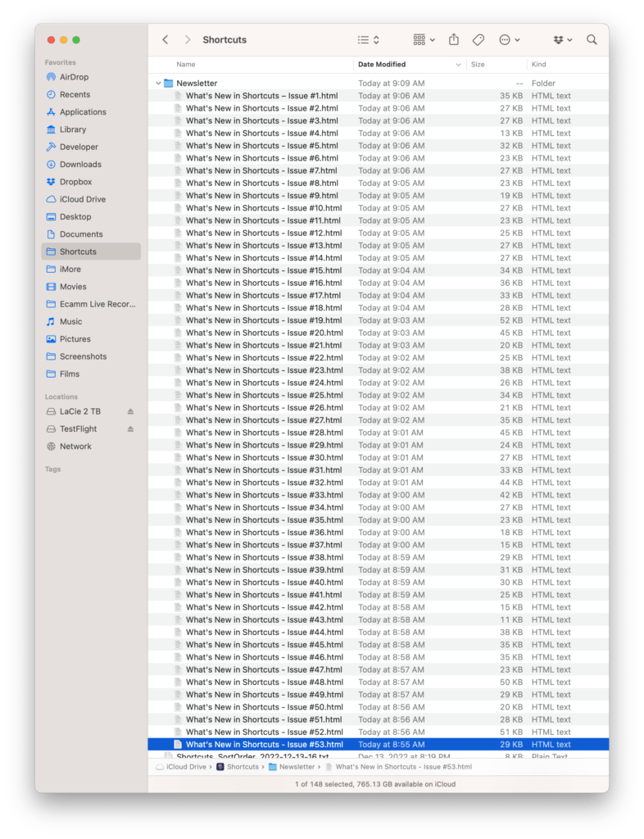Click the 50 KB size of Issue #48

pos(511,683)
